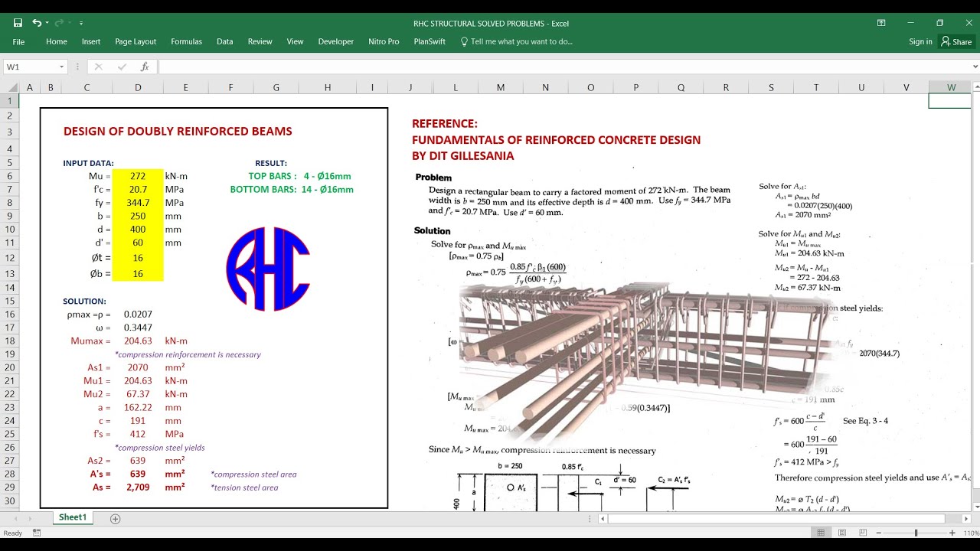Switch to Page Break Preview icon
The width and height of the screenshot is (980, 551).
[863, 533]
